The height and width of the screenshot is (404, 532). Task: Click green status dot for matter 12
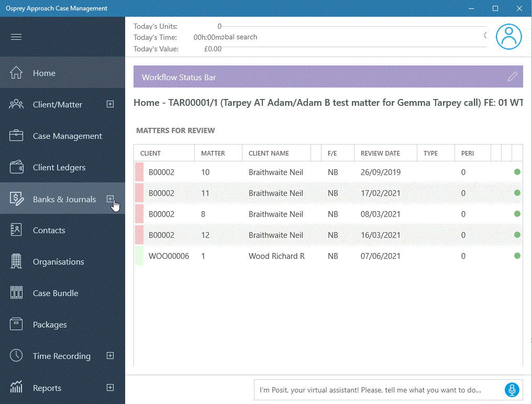517,235
